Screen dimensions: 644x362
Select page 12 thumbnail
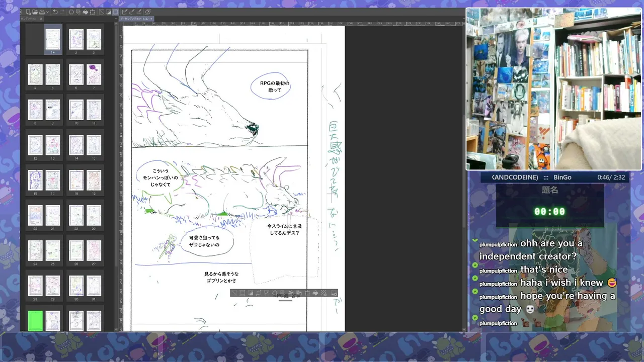click(35, 145)
